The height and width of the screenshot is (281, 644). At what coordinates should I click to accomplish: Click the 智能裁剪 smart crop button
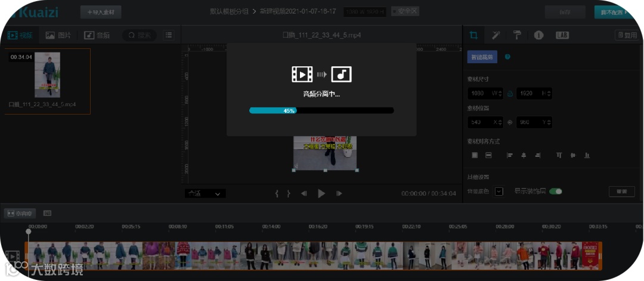click(482, 57)
